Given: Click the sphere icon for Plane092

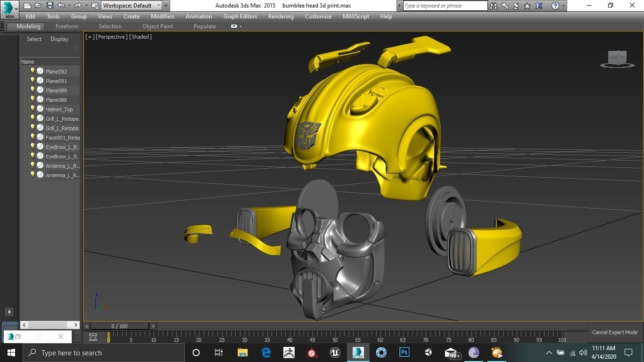Looking at the screenshot, I should (x=40, y=71).
